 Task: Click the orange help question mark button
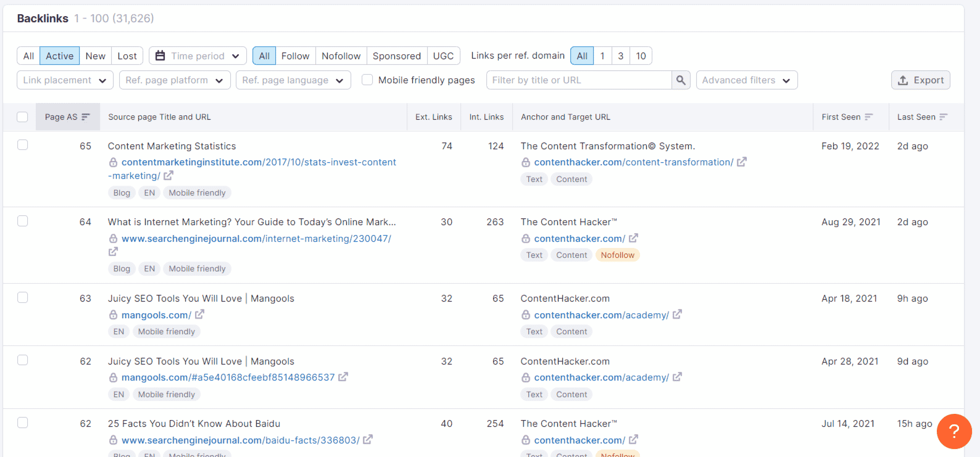[953, 431]
